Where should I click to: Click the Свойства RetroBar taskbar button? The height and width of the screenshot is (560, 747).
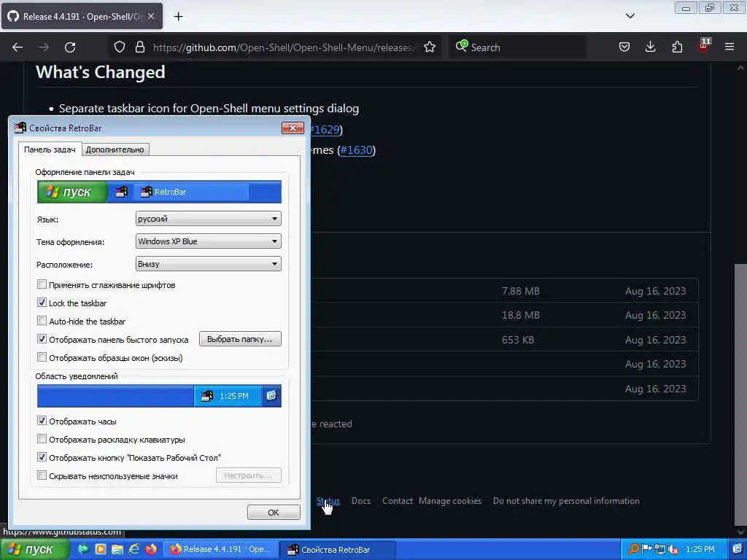(336, 550)
